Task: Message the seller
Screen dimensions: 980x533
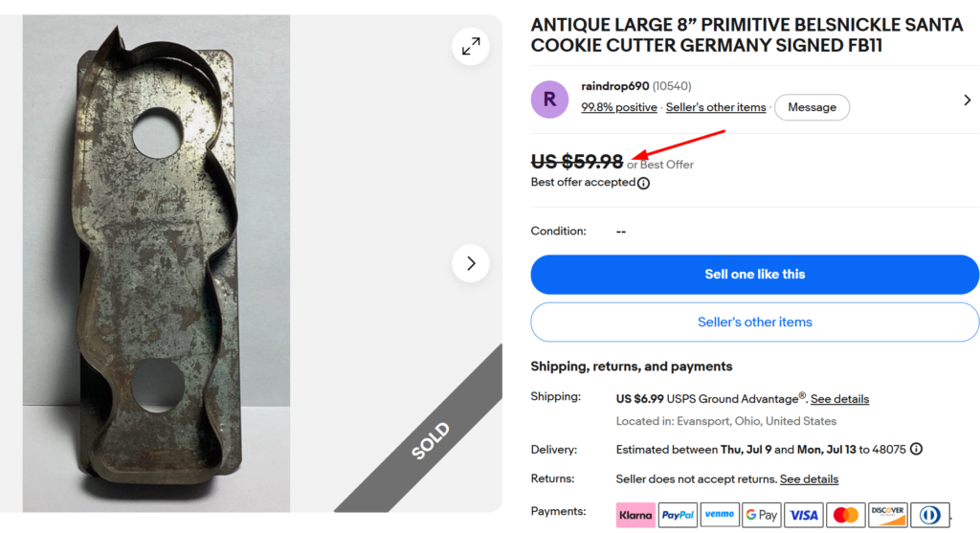Action: 812,107
